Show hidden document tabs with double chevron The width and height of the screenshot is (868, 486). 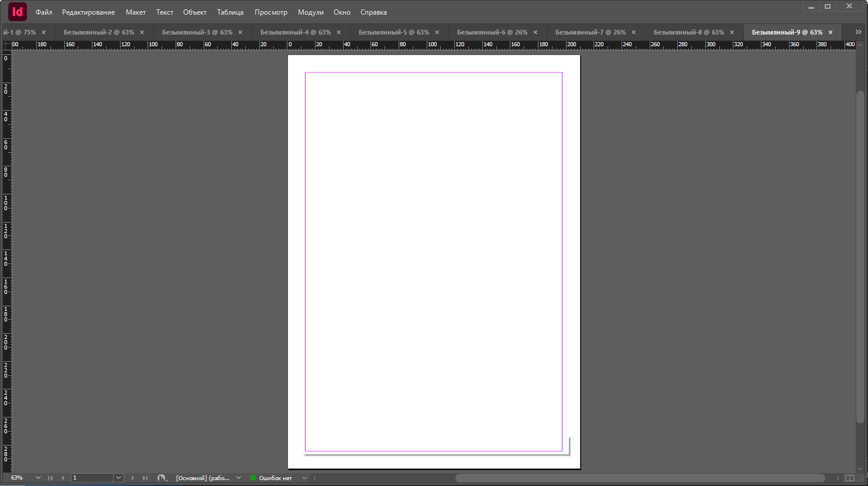point(858,32)
